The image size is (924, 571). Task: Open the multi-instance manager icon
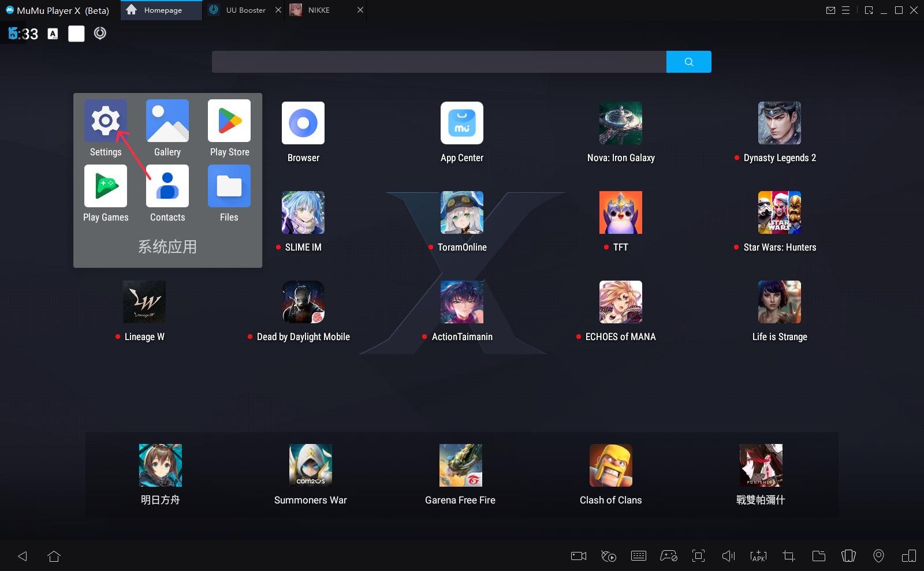pos(908,556)
